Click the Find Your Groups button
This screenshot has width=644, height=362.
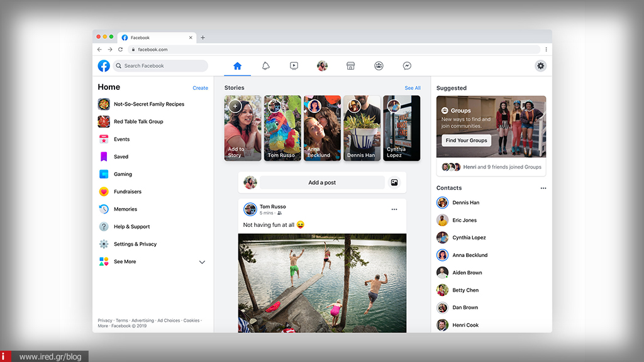[x=466, y=141]
